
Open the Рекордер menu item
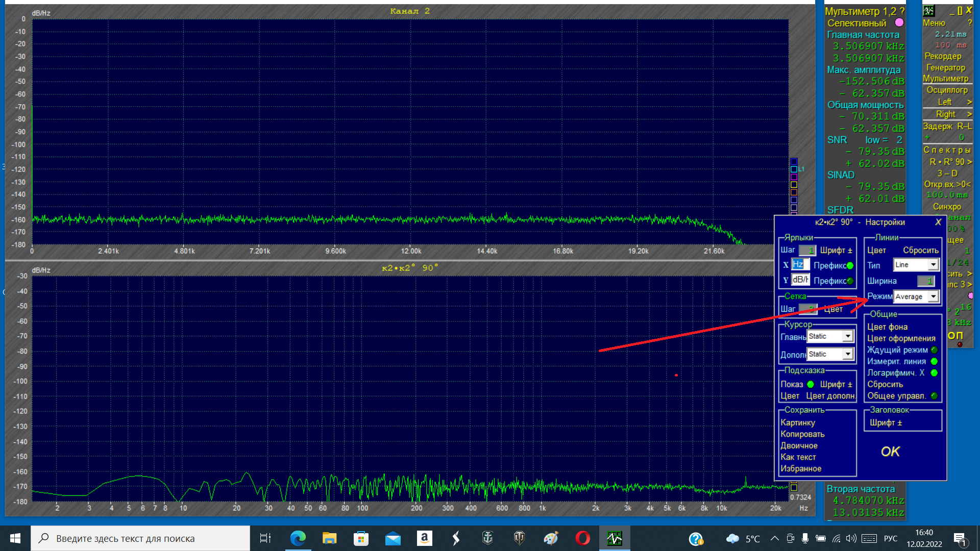[943, 56]
